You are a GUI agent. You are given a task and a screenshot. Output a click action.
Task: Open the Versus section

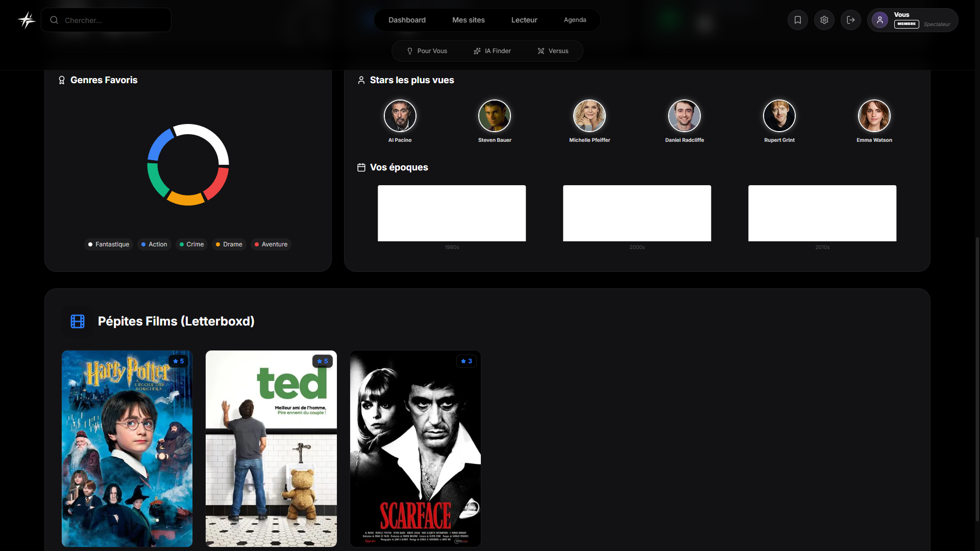click(553, 51)
